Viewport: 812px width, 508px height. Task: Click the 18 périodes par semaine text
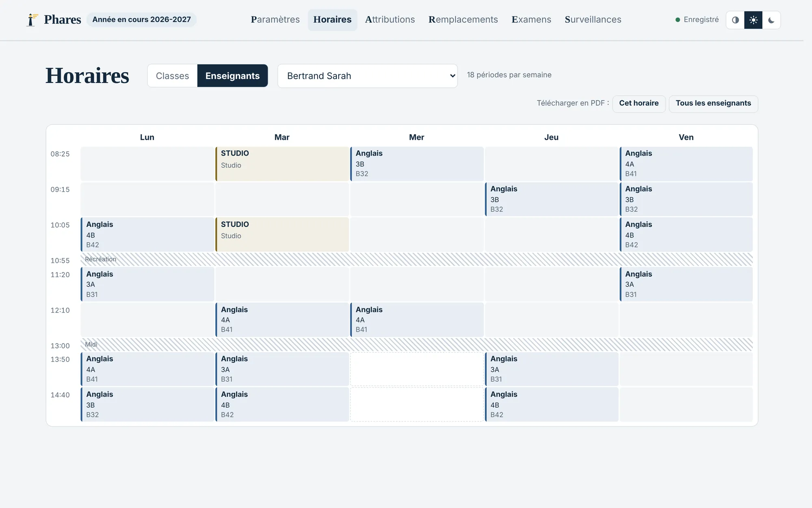[x=509, y=75]
